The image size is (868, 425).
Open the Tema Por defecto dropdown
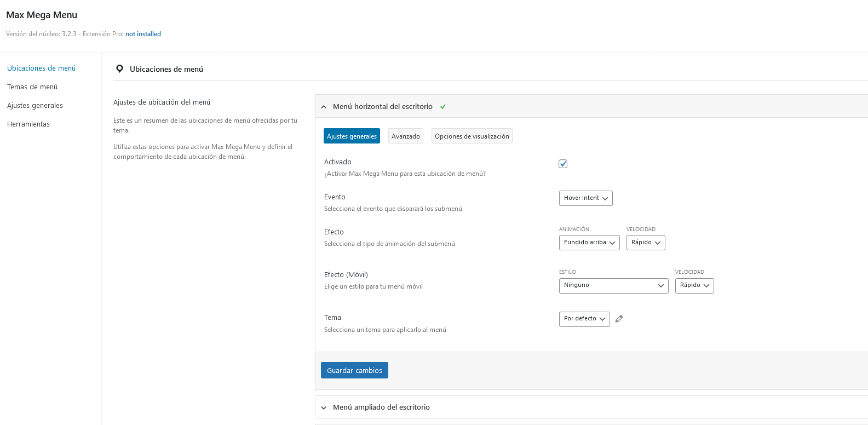point(584,319)
